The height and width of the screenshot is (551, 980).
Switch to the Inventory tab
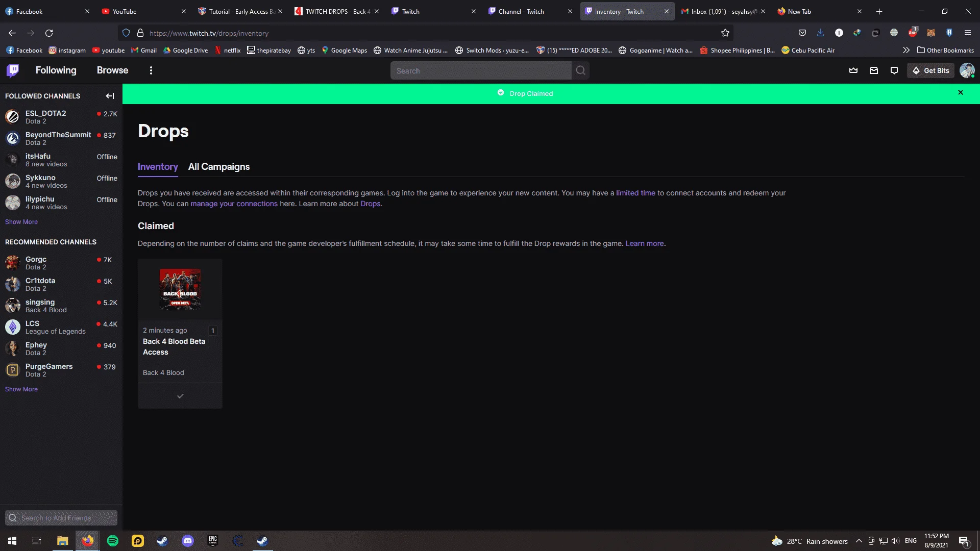[158, 167]
